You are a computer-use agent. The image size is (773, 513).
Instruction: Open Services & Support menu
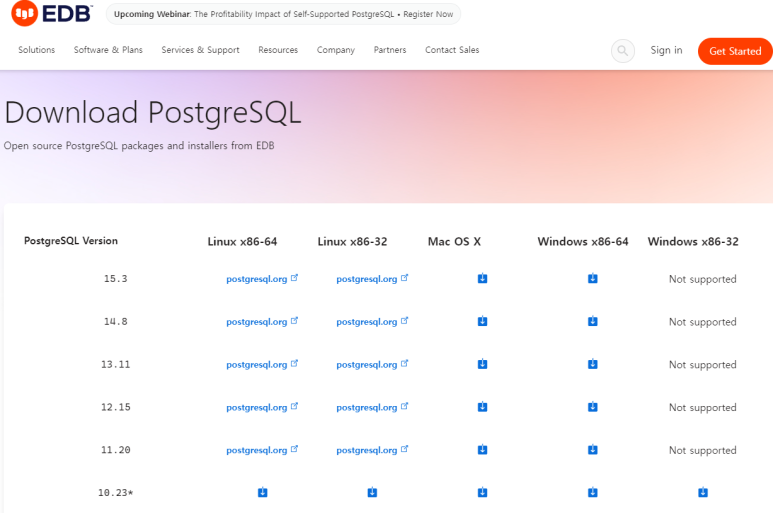pyautogui.click(x=200, y=50)
